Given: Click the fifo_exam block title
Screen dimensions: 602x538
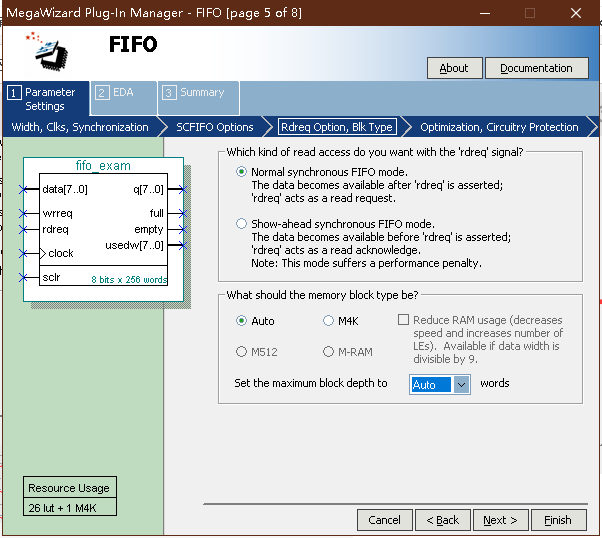Looking at the screenshot, I should pos(103,166).
